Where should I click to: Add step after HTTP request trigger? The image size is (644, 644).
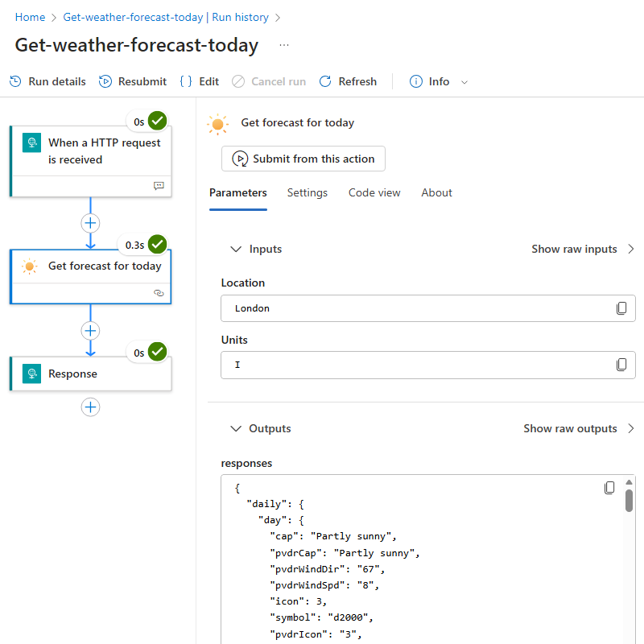[90, 223]
